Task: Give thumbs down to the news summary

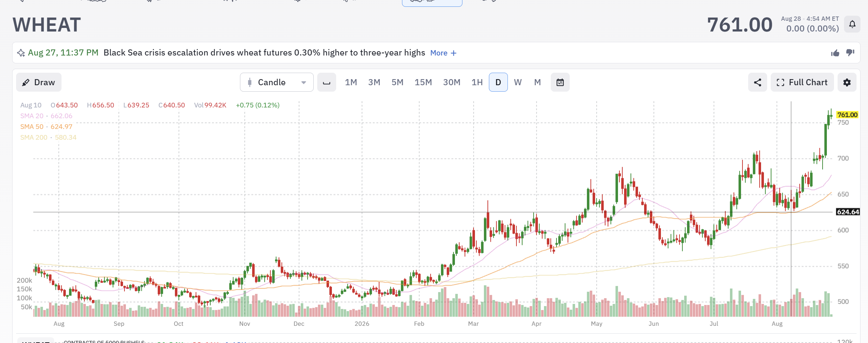Action: [x=850, y=53]
